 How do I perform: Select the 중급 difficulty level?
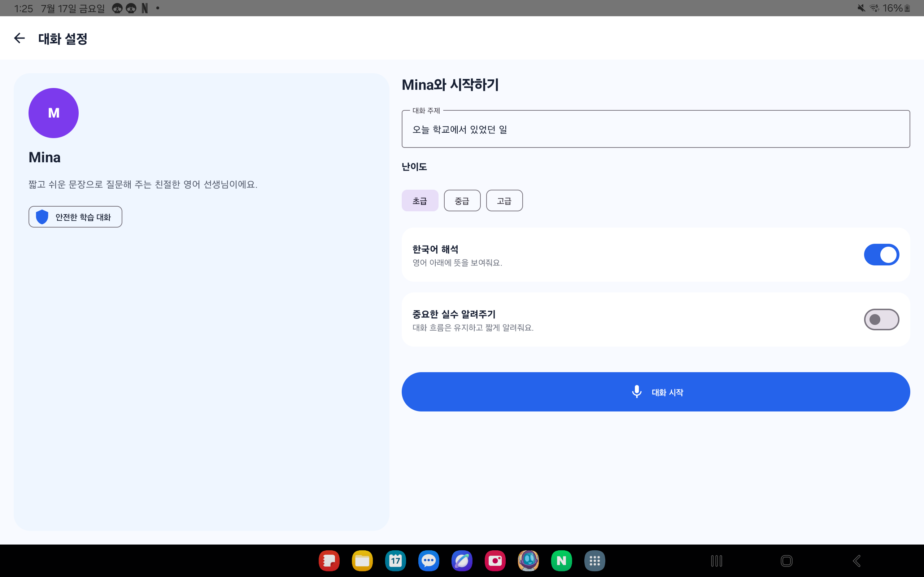[x=462, y=201]
